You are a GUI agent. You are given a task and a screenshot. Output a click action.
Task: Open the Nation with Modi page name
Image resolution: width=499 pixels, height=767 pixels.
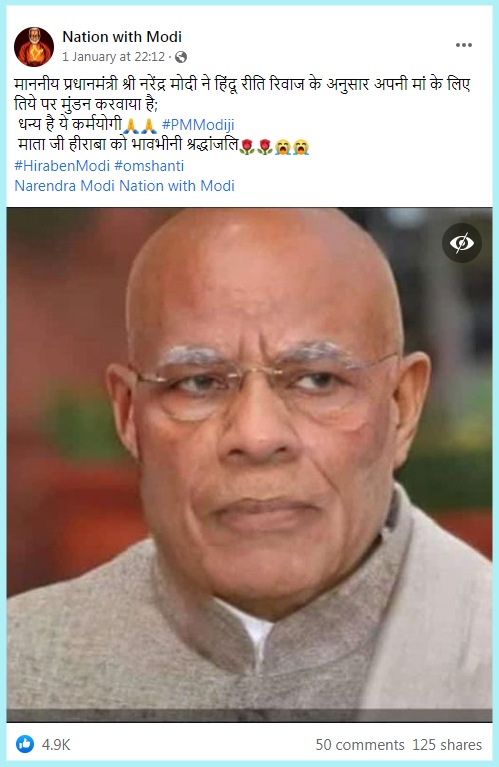[122, 37]
